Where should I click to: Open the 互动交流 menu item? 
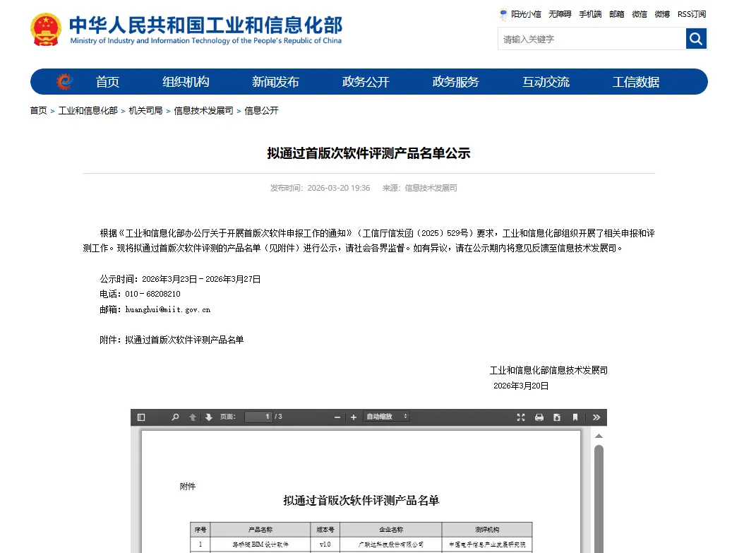coord(546,82)
